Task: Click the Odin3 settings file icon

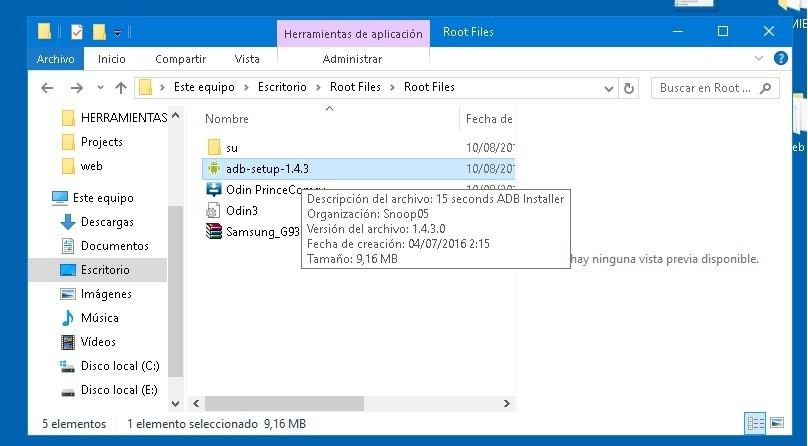Action: coord(213,211)
